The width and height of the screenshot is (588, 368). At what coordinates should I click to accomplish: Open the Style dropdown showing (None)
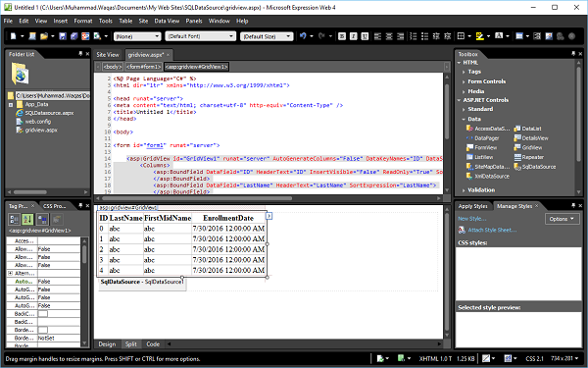click(x=137, y=36)
